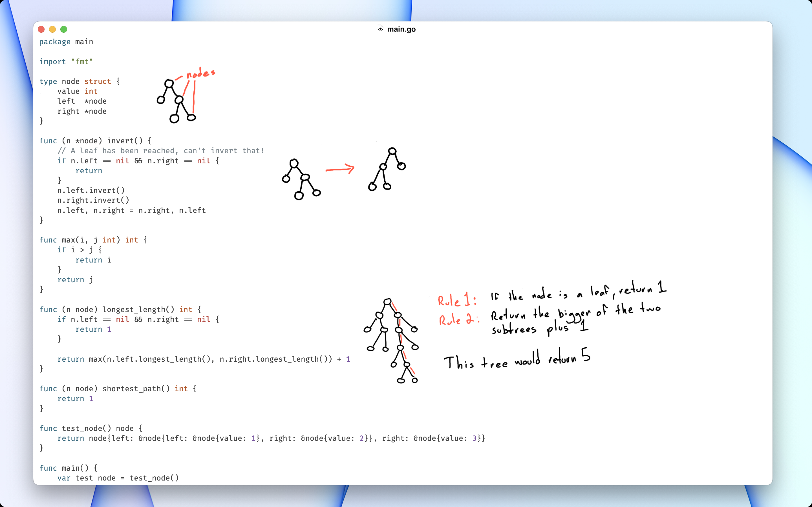
Task: Click the red close window button
Action: tap(41, 29)
